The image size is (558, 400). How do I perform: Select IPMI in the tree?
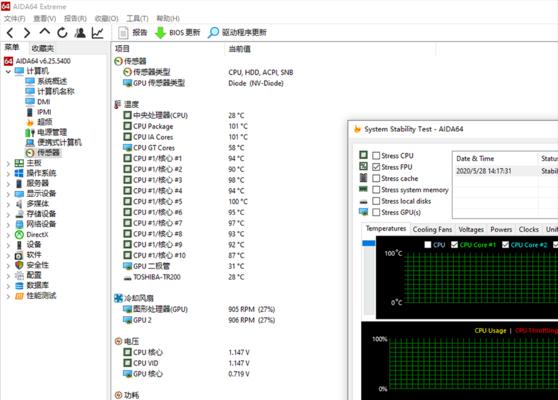click(44, 112)
